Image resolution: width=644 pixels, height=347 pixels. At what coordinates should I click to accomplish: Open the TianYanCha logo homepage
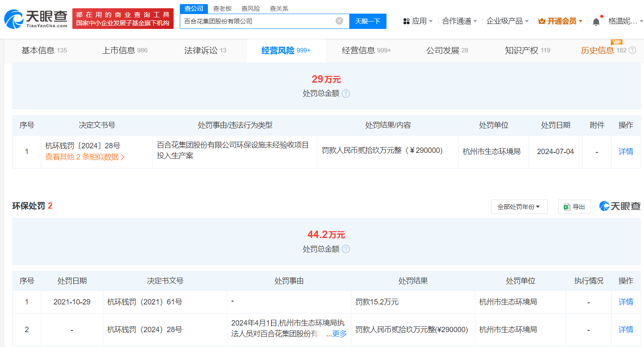(36, 19)
